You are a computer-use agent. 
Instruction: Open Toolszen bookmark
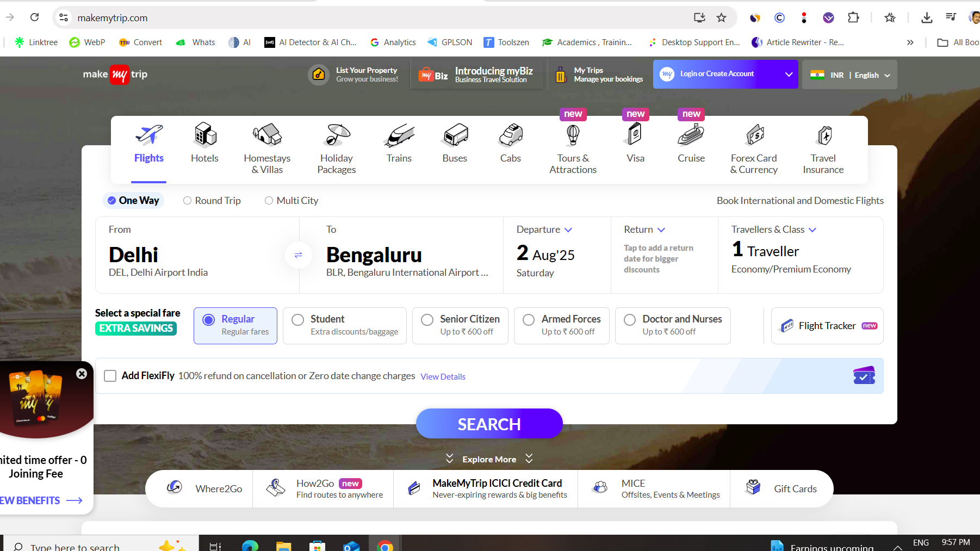tap(506, 42)
